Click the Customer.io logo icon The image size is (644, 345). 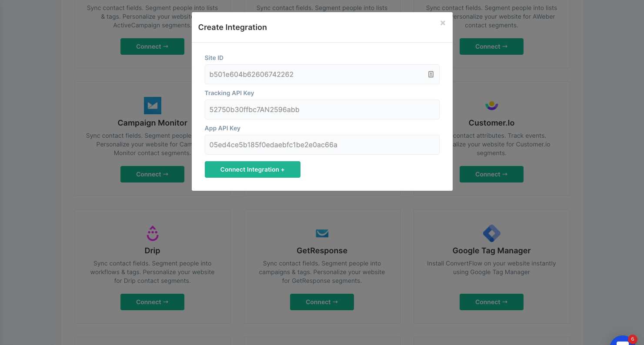click(x=491, y=106)
